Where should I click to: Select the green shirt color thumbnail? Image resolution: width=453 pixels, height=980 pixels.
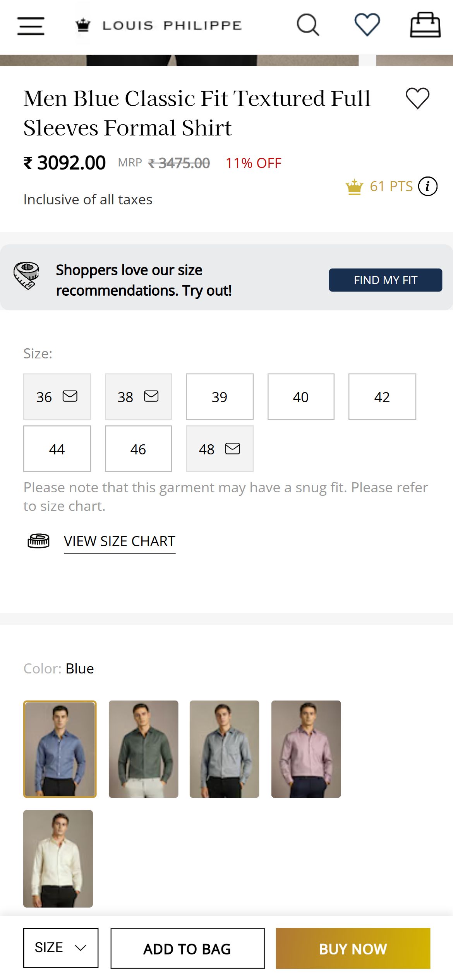[x=143, y=749]
